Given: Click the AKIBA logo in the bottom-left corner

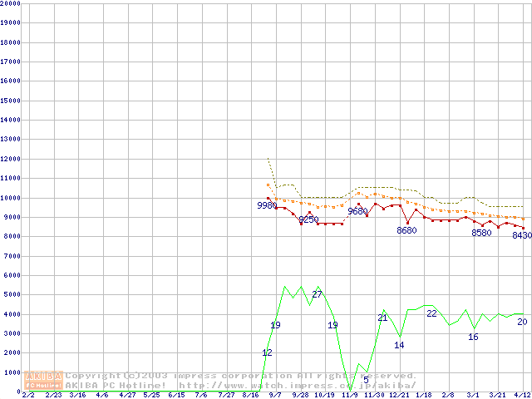Looking at the screenshot, I should (x=43, y=376).
